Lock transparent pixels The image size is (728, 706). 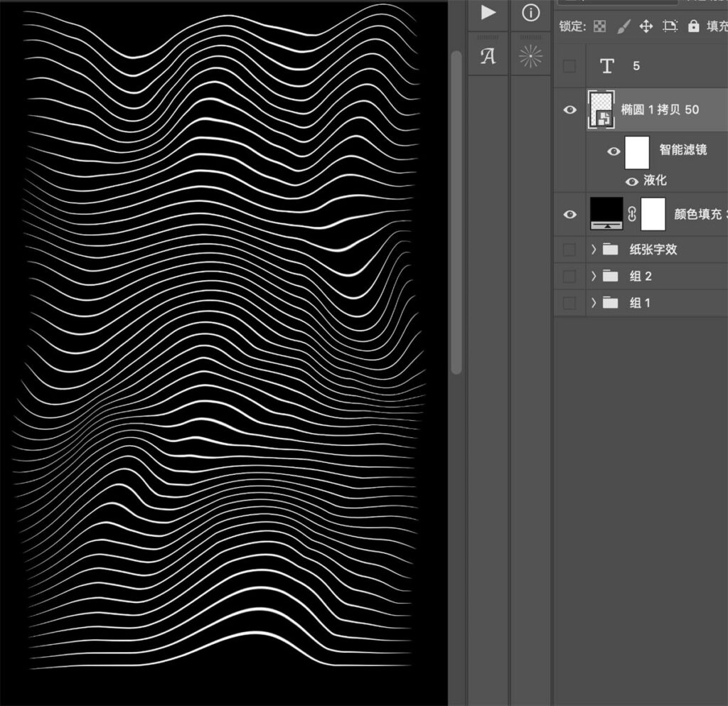(x=600, y=26)
